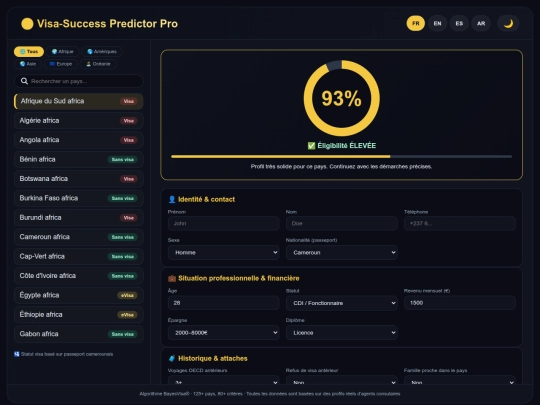Focus the Âge input field

[x=224, y=303]
